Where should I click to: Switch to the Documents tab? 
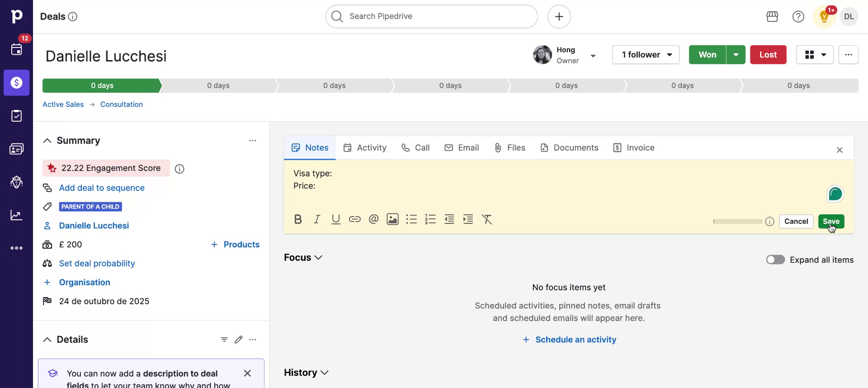pos(569,148)
